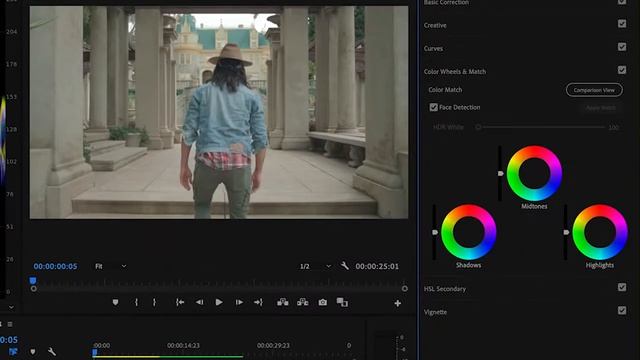Toggle the Comparison View icon in transport bar

click(x=342, y=302)
